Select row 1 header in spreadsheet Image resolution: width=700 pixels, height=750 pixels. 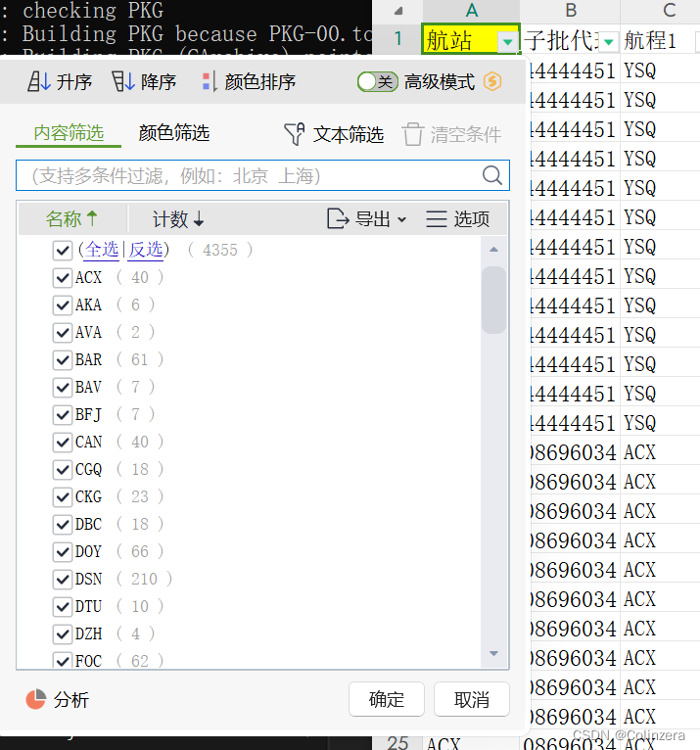pyautogui.click(x=397, y=38)
